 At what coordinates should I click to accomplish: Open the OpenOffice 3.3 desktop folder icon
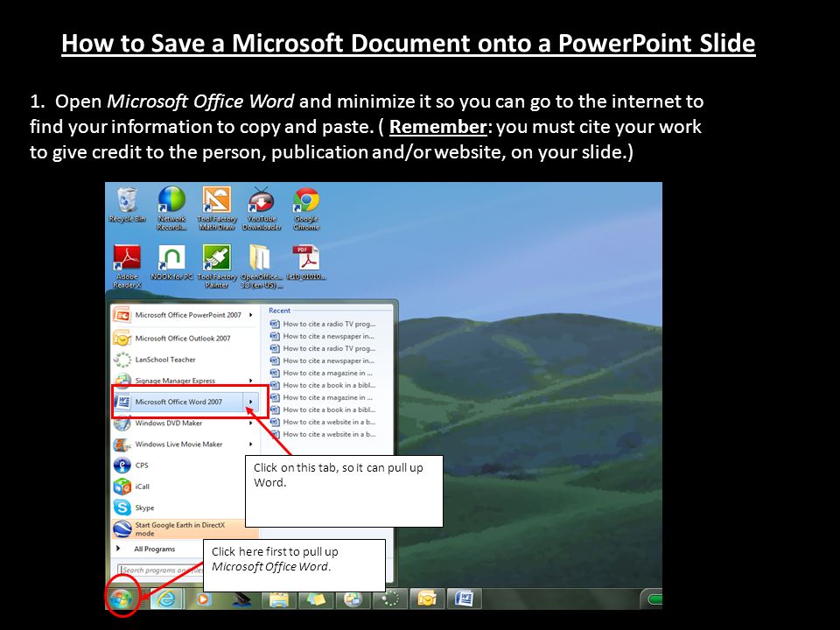(x=262, y=266)
